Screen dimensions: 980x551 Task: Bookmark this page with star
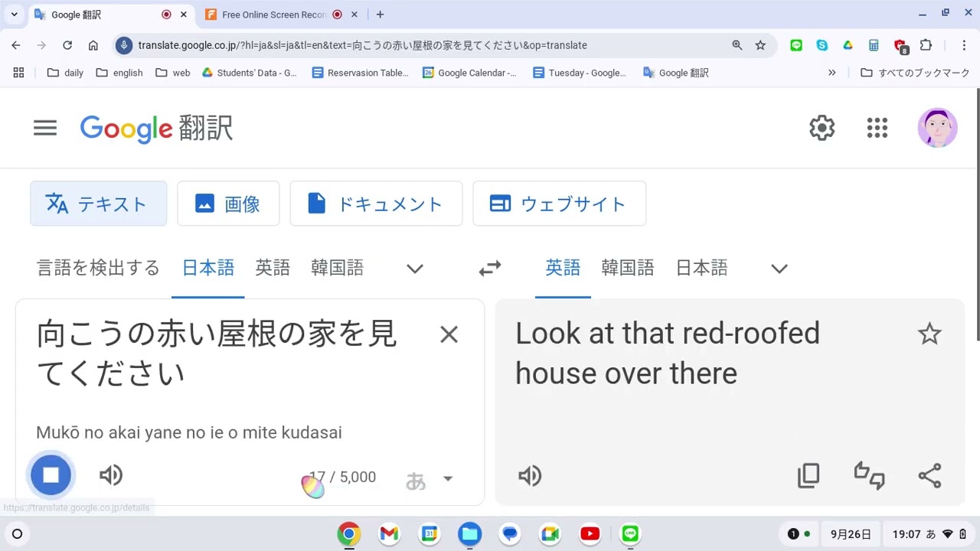pyautogui.click(x=760, y=45)
